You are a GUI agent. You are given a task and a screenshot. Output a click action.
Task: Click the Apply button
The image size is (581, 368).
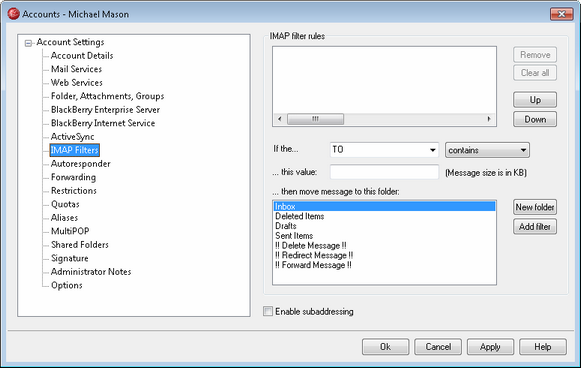pos(490,347)
